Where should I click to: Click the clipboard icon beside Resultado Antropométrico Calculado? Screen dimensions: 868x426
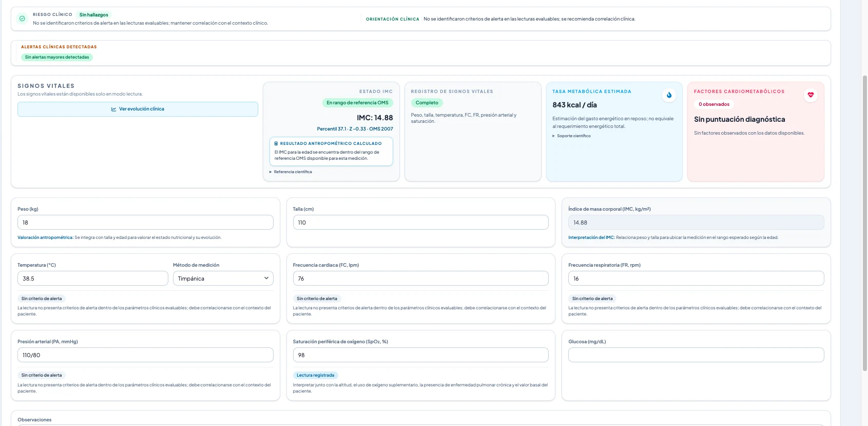coord(276,143)
